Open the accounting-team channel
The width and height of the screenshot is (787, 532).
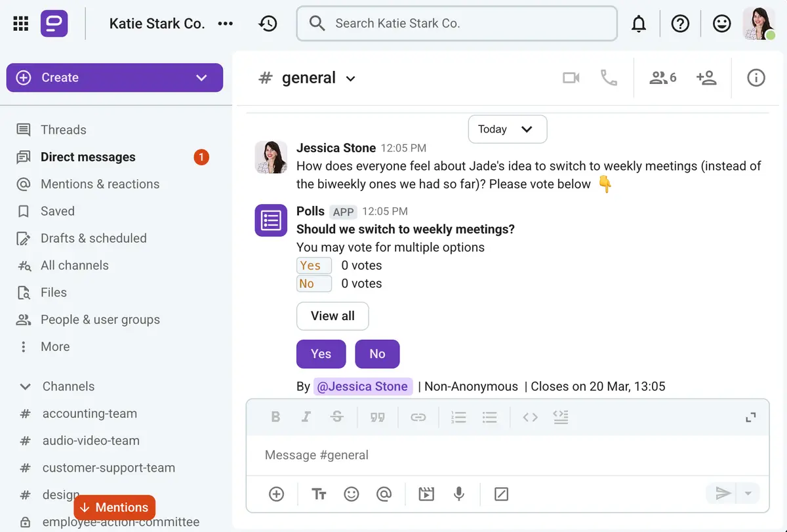point(90,414)
